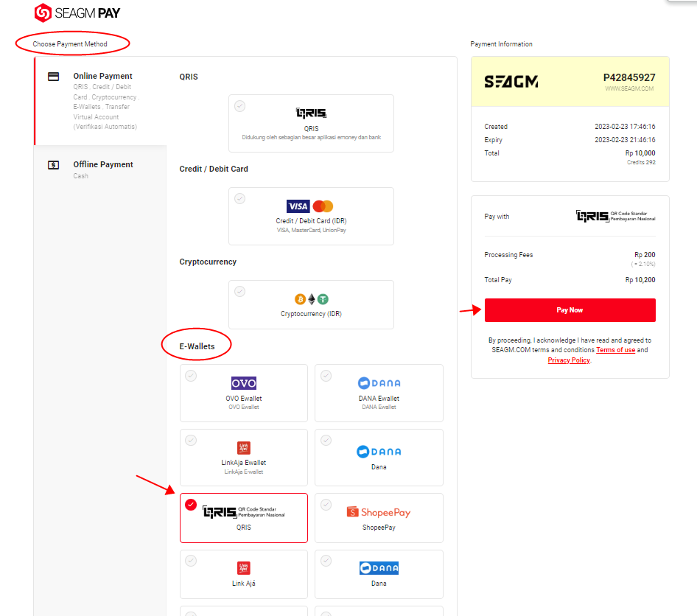Image resolution: width=697 pixels, height=616 pixels.
Task: Click the red Link Aja logo
Action: pos(244,568)
